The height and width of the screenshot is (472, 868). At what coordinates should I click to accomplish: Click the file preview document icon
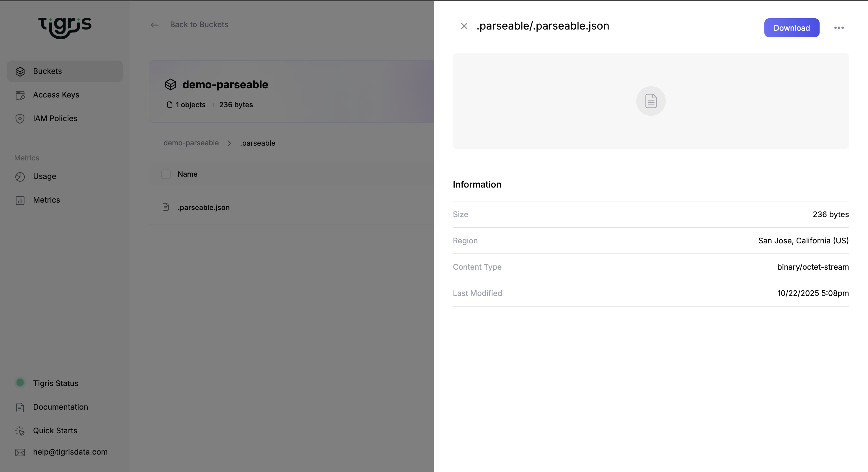pos(650,101)
